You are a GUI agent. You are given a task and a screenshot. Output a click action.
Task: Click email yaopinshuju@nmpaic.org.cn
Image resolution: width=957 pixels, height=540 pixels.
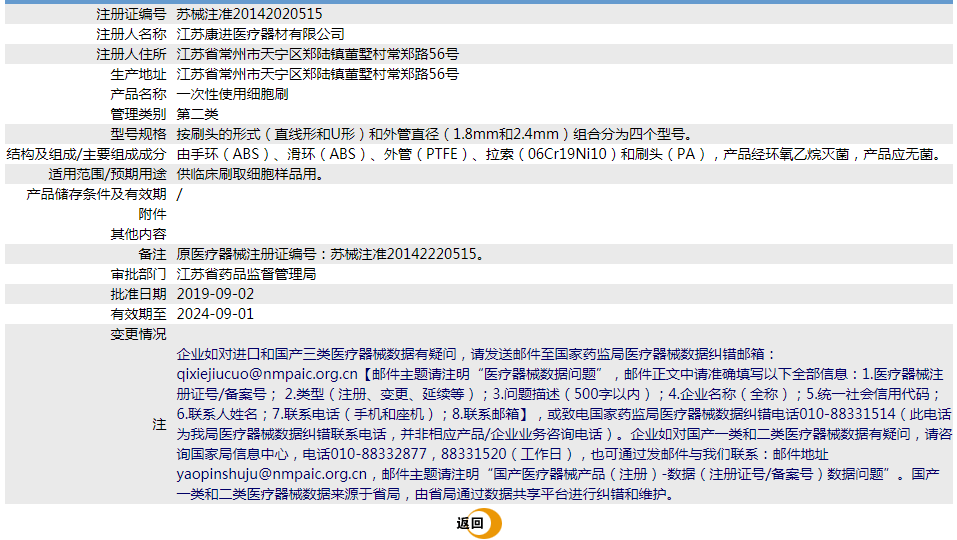(272, 474)
